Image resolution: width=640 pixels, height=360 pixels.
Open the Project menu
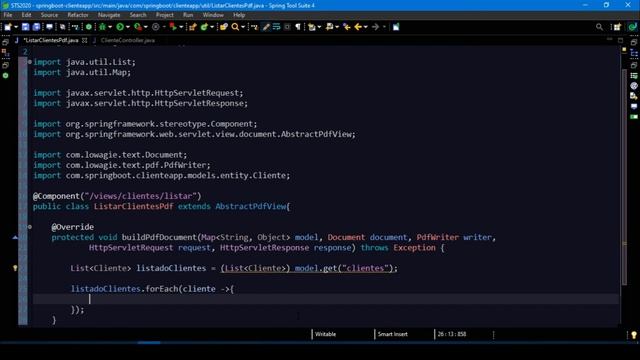pyautogui.click(x=164, y=15)
